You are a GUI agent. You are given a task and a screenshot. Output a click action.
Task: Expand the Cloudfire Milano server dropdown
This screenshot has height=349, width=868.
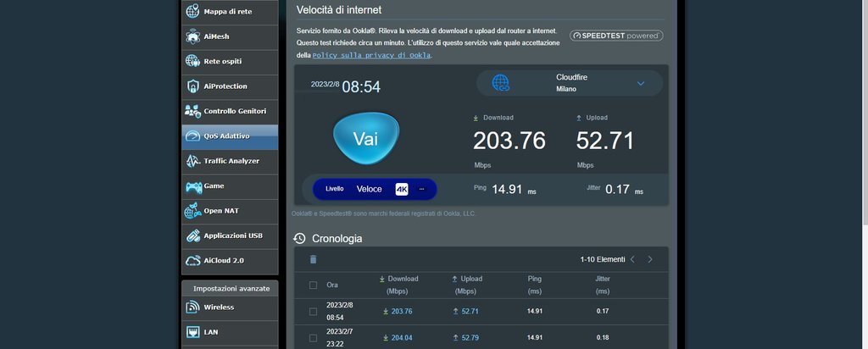click(641, 84)
